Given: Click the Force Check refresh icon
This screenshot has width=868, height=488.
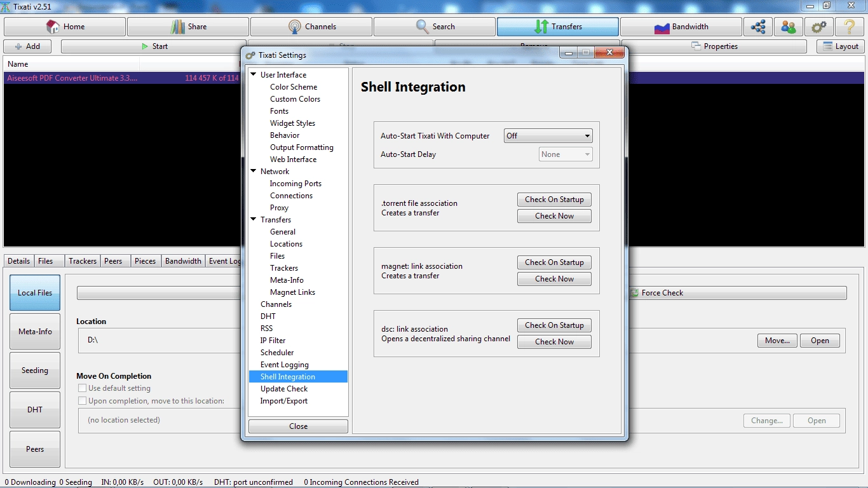Looking at the screenshot, I should point(634,293).
